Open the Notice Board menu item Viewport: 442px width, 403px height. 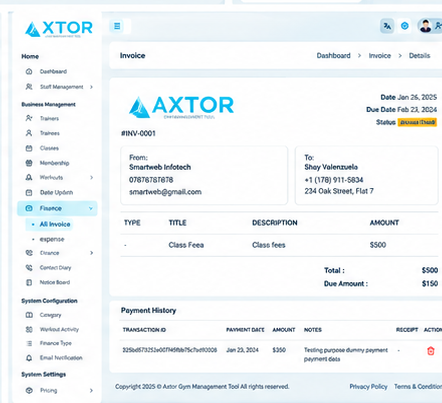tap(55, 282)
